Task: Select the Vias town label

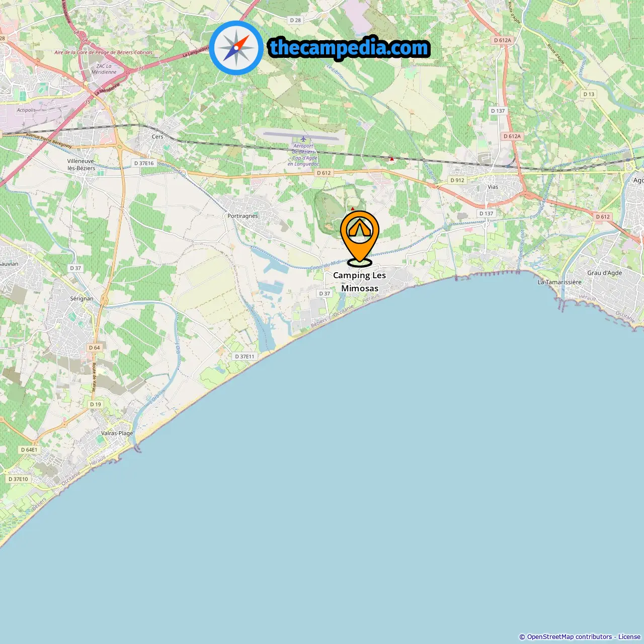Action: coord(493,187)
